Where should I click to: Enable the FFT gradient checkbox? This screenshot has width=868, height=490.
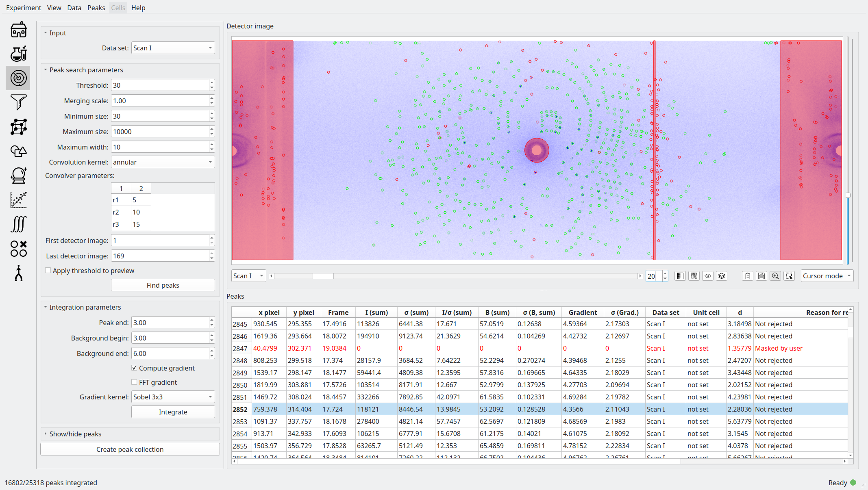[x=134, y=382]
